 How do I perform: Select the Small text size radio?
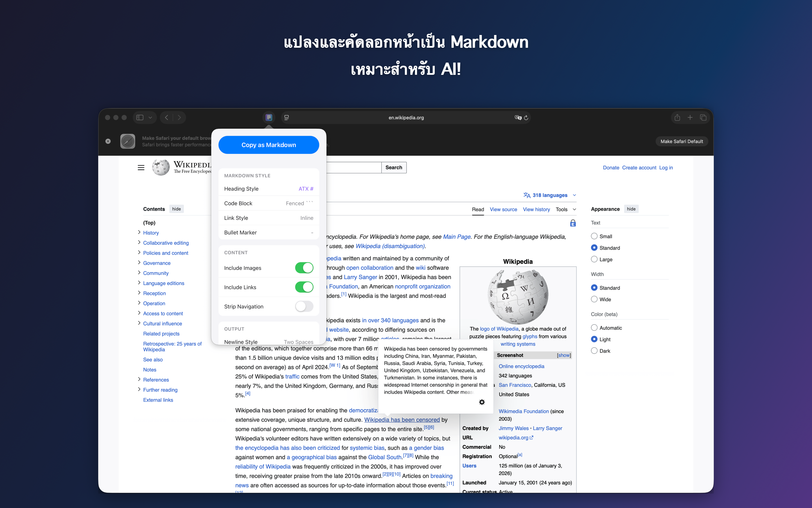[x=594, y=236]
